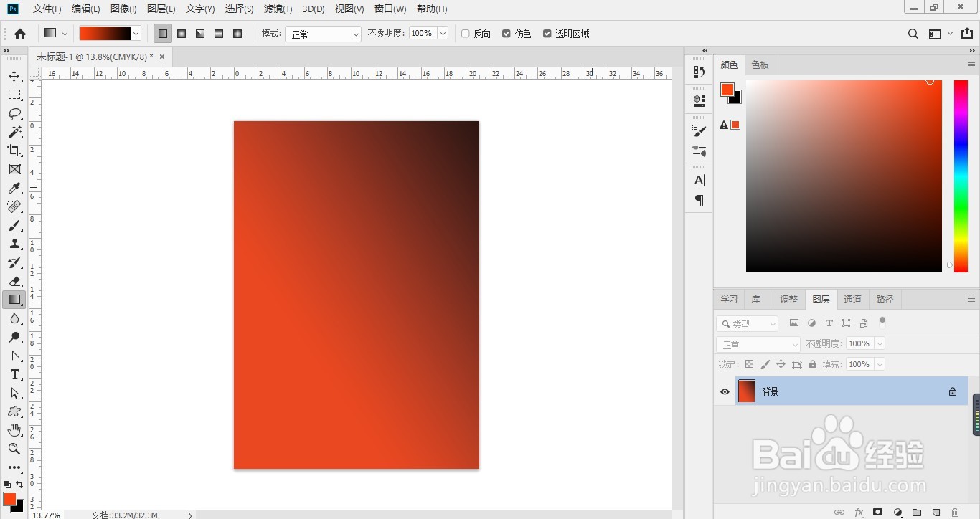Image resolution: width=980 pixels, height=519 pixels.
Task: Create a new layer with the page icon
Action: tap(936, 513)
